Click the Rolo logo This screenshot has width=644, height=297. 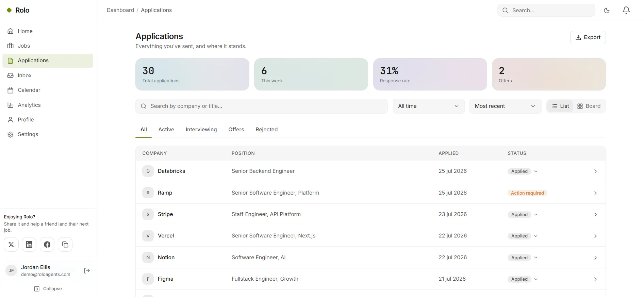[18, 10]
